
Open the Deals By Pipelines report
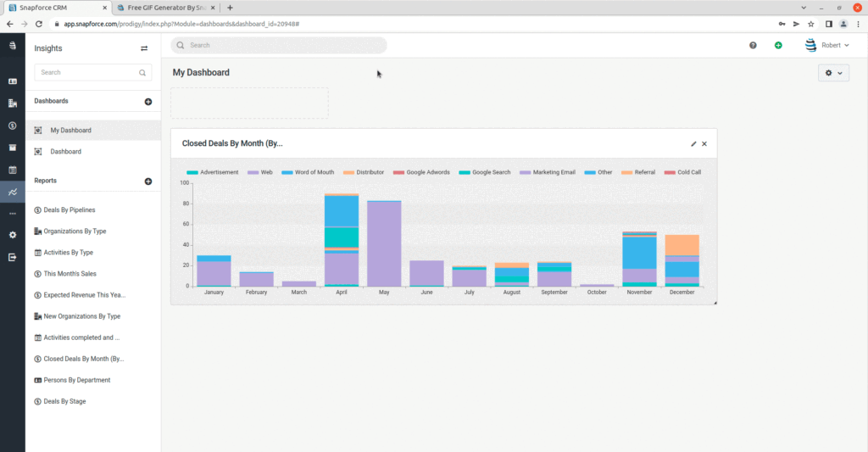tap(69, 209)
